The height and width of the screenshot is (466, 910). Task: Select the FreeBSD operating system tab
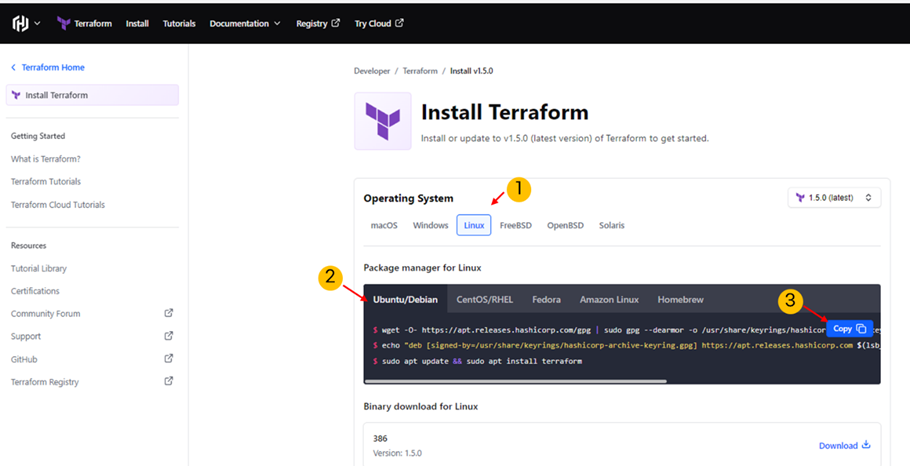click(515, 225)
